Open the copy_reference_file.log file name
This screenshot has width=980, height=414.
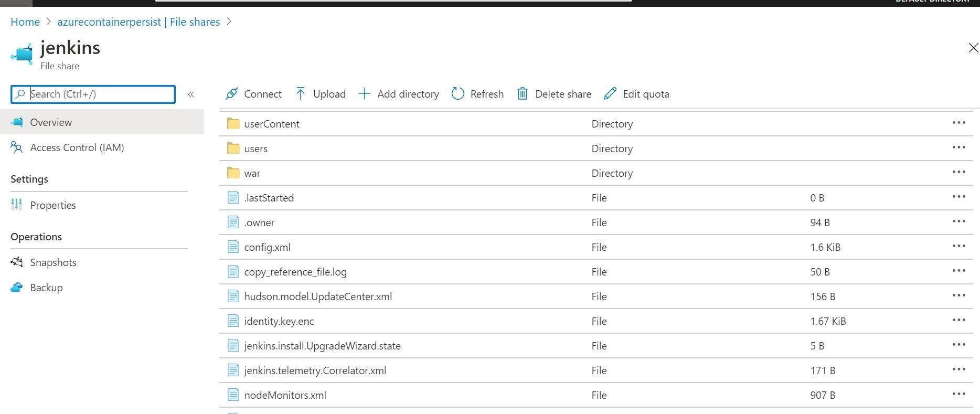click(295, 272)
